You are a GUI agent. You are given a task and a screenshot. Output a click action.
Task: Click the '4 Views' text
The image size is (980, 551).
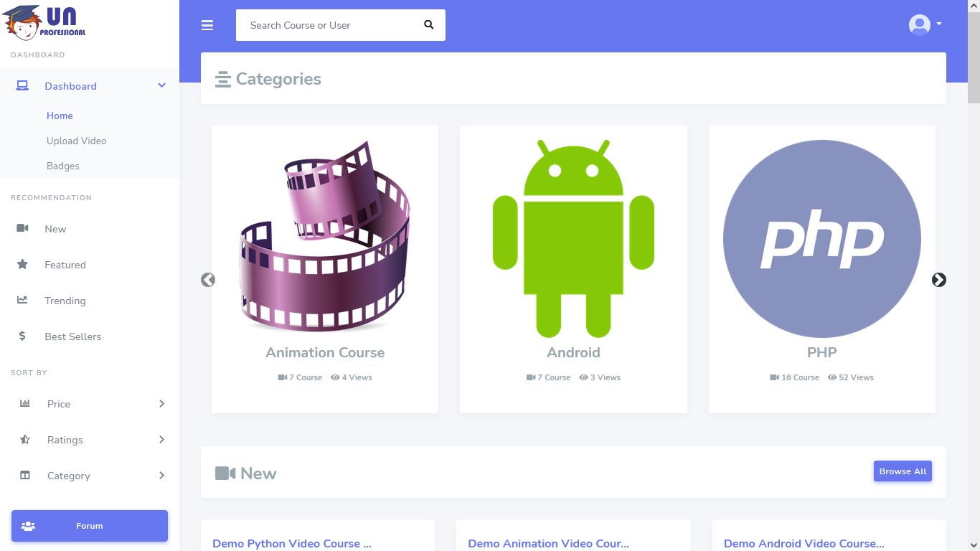click(x=357, y=377)
